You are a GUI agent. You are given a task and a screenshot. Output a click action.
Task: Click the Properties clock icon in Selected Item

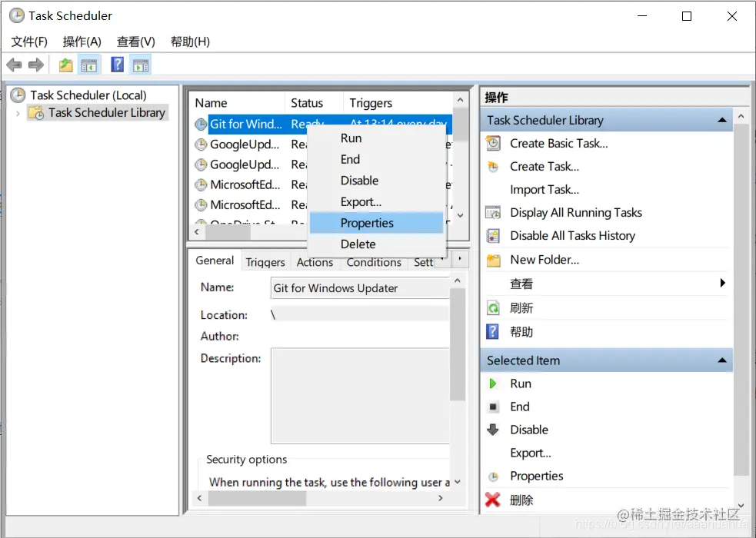click(493, 477)
